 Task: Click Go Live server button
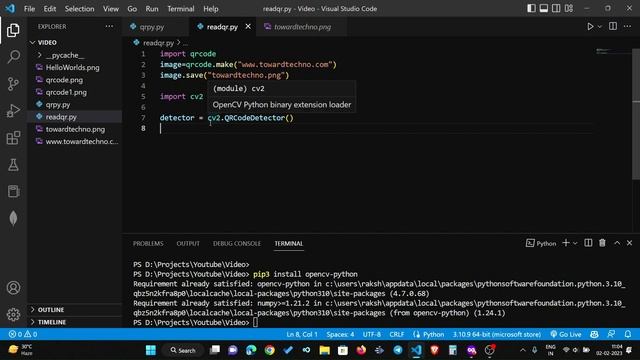coord(566,334)
